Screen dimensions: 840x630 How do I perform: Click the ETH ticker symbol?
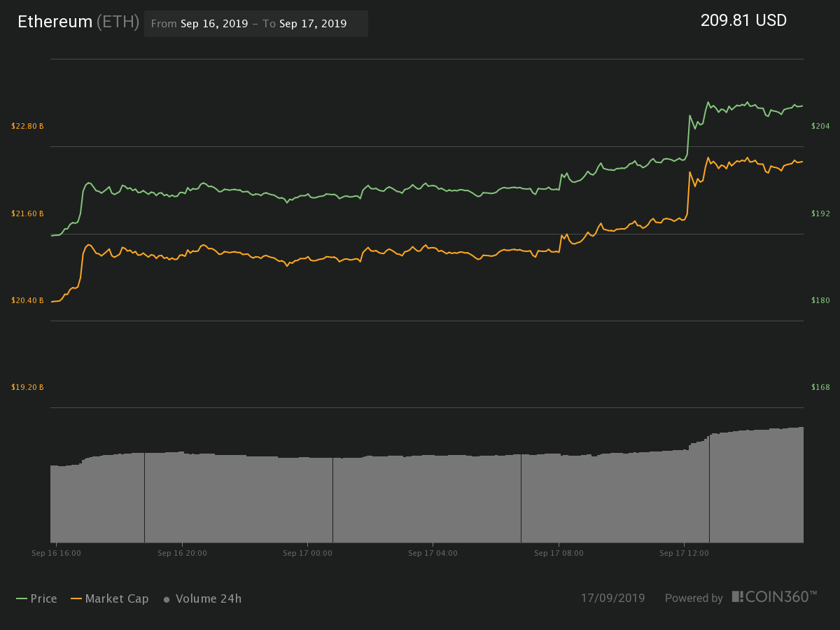[118, 22]
